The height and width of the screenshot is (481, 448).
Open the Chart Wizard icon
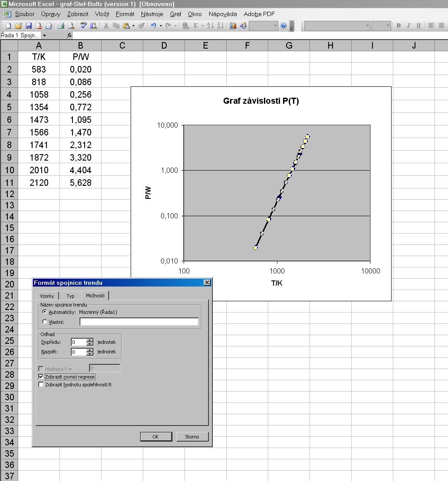point(233,26)
